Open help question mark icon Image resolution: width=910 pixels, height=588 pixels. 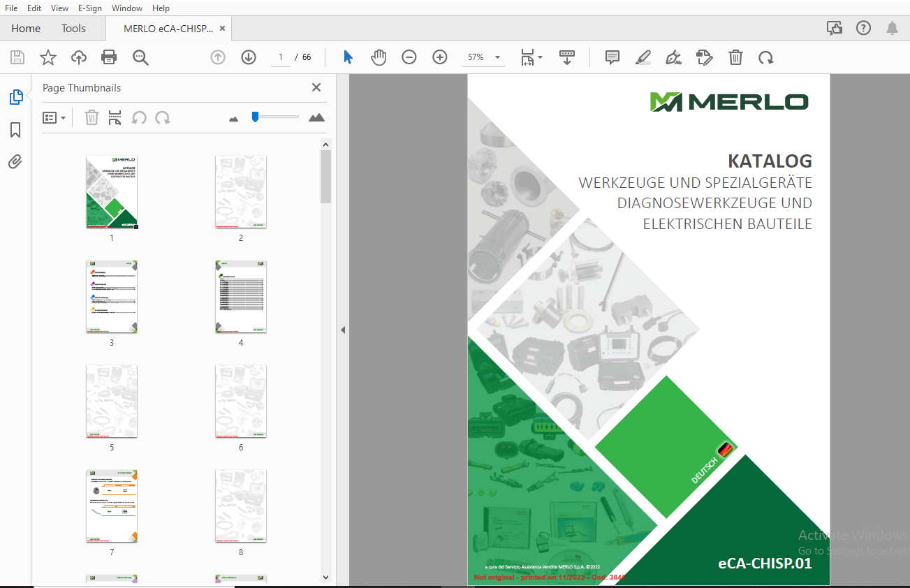pyautogui.click(x=863, y=28)
